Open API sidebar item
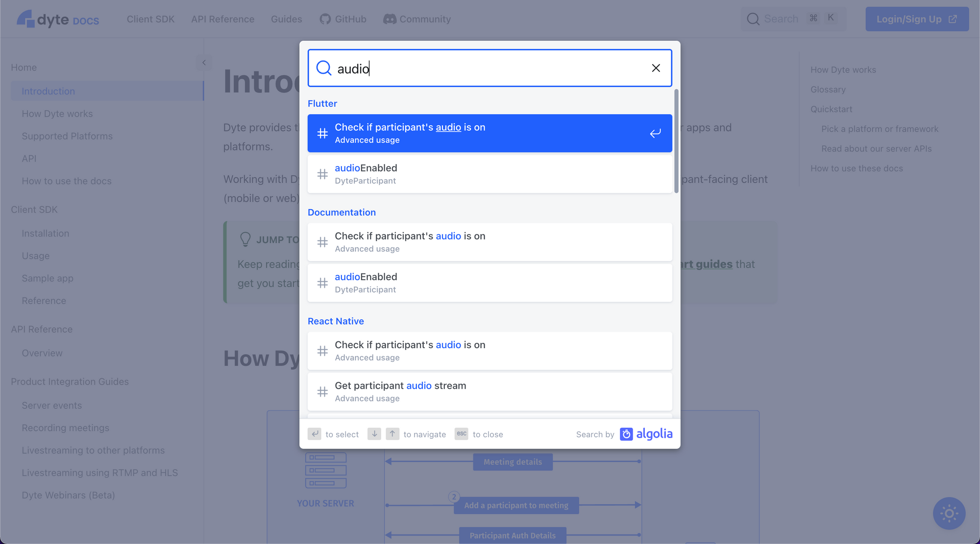This screenshot has height=544, width=980. click(29, 159)
